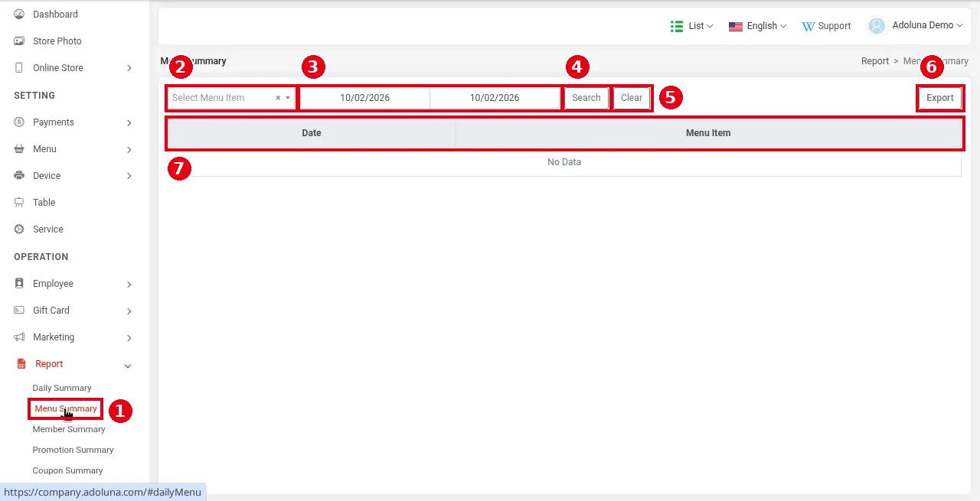980x501 pixels.
Task: Expand the Online Store submenu chevron
Action: 129,68
